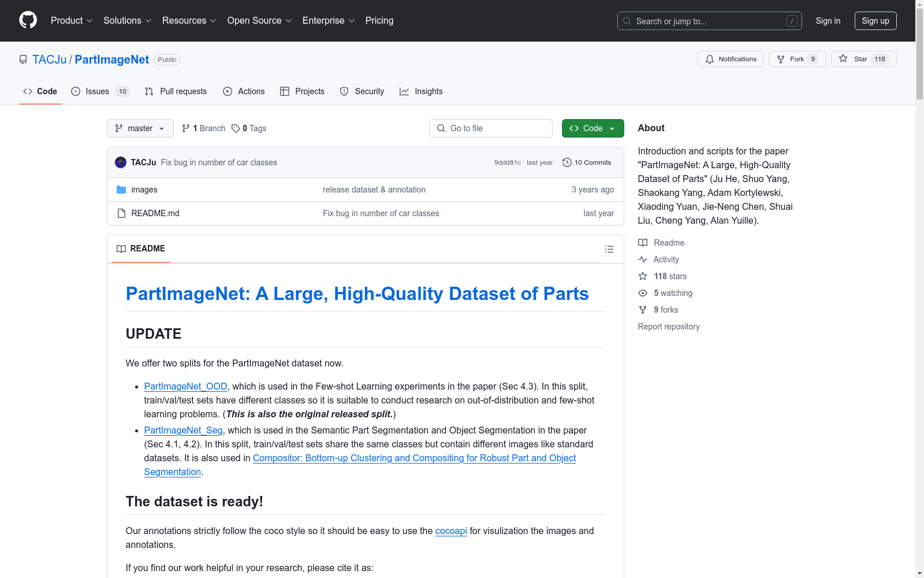Click the Report repository link
This screenshot has width=924, height=578.
[x=669, y=327]
